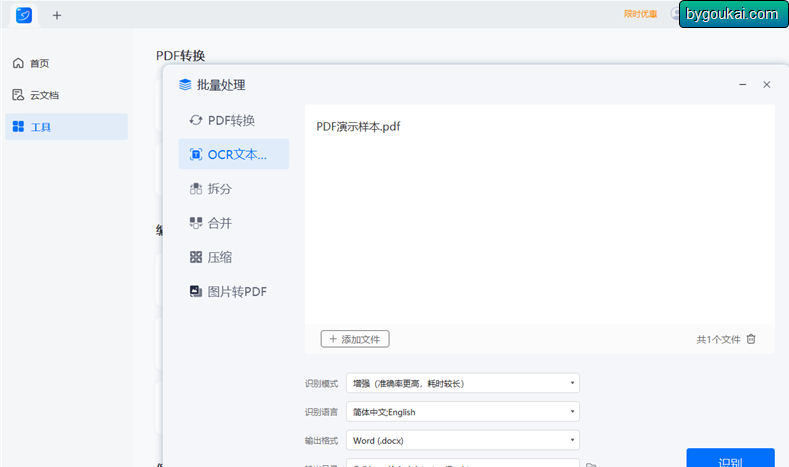Select 工具 tools in sidebar
The width and height of the screenshot is (789, 467).
click(x=66, y=126)
